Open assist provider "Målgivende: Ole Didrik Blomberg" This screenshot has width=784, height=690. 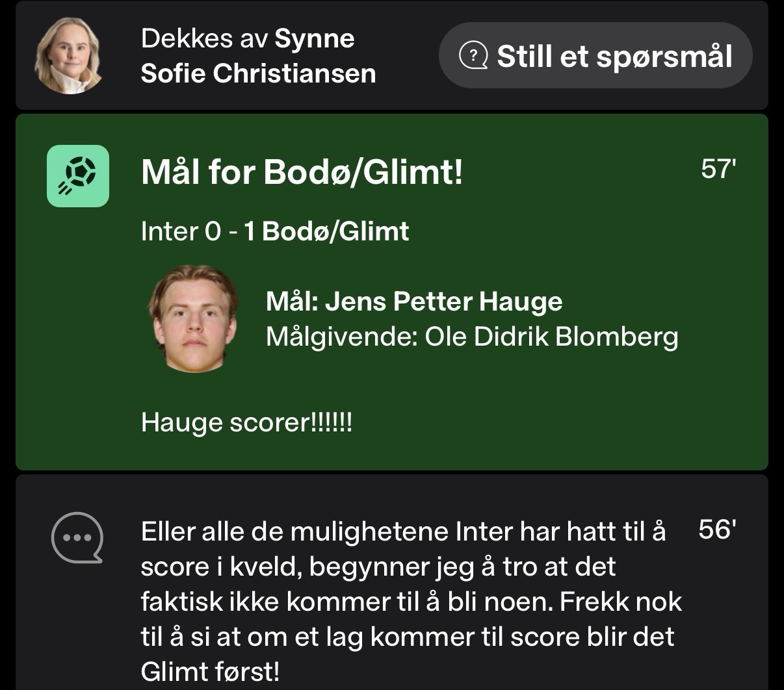472,337
